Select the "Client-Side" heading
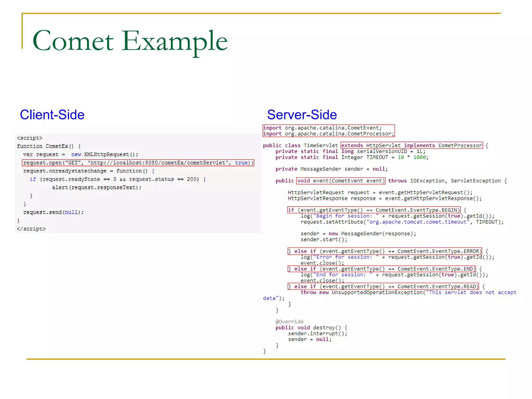 click(52, 115)
